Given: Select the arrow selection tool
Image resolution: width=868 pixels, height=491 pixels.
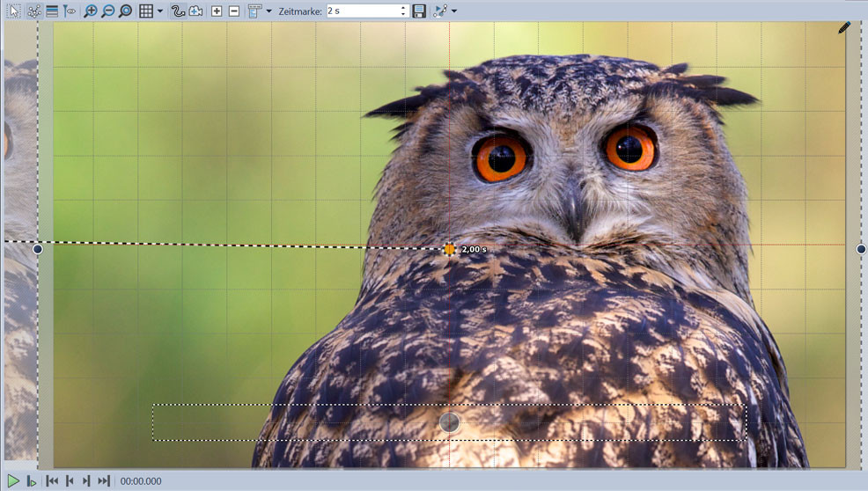Looking at the screenshot, I should point(14,11).
